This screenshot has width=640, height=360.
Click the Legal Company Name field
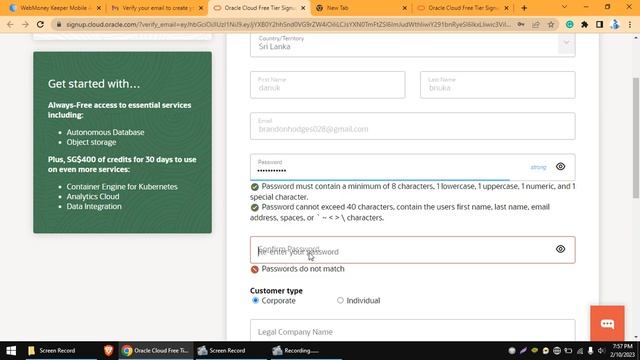pos(413,330)
